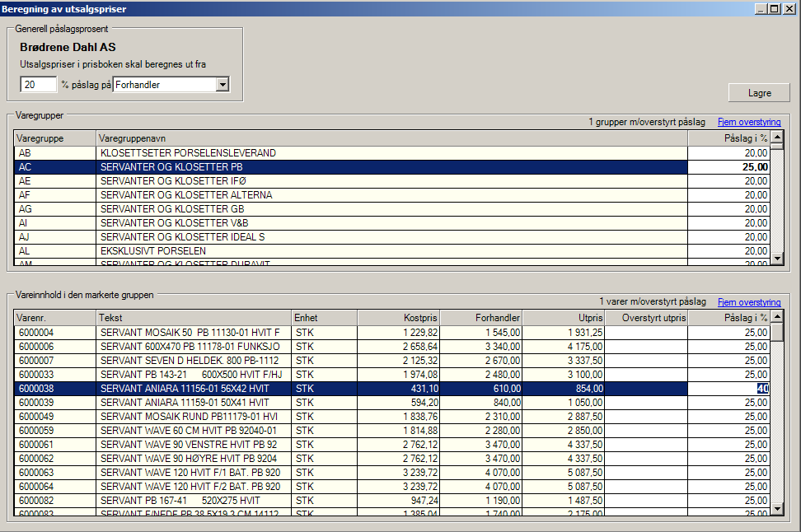Click group code AE cell

pos(55,181)
